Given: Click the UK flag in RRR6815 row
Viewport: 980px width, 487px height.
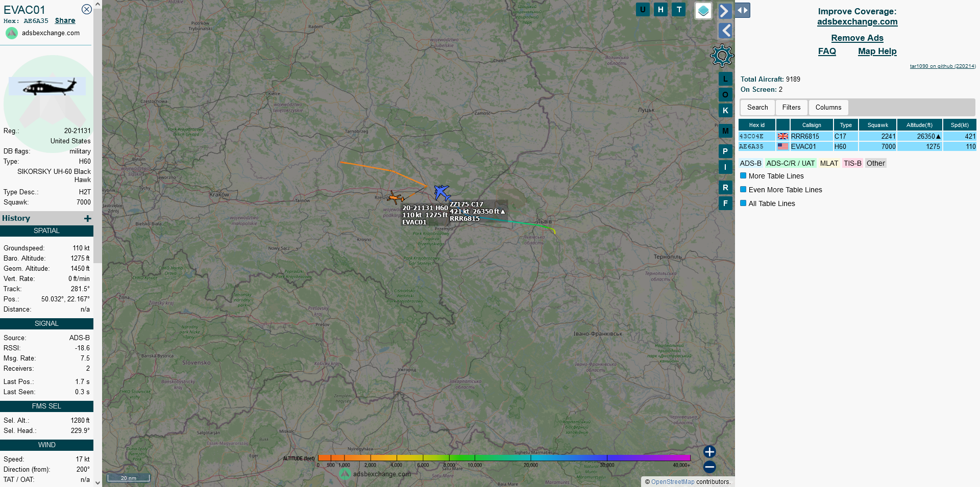Looking at the screenshot, I should point(782,136).
